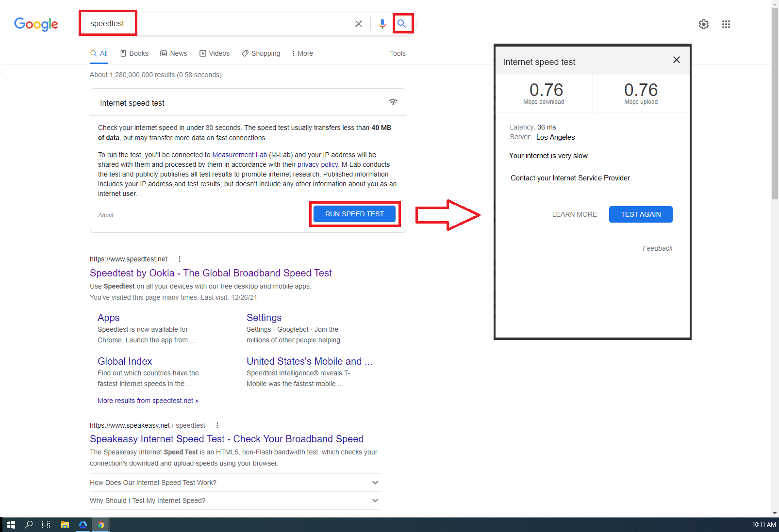Click the taskbar clock showing 10:11 AM
Viewport: 779px width, 532px height.
[x=764, y=525]
